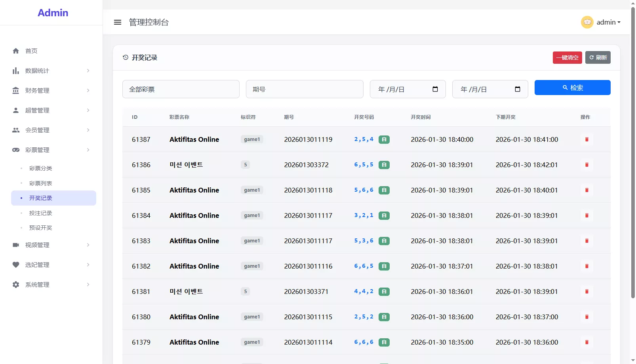Image resolution: width=636 pixels, height=364 pixels.
Task: Delete record 61384 using trash icon
Action: tap(586, 215)
